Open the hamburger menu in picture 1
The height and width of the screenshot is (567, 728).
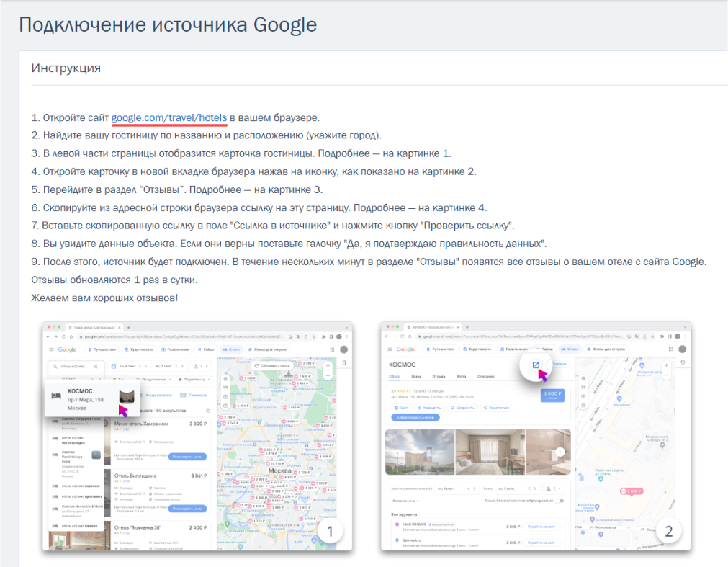click(51, 349)
